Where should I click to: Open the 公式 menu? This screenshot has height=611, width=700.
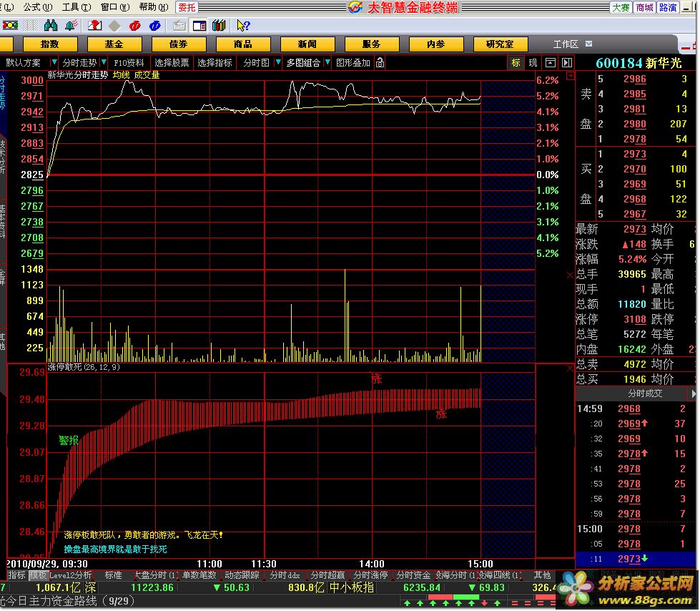pyautogui.click(x=37, y=7)
